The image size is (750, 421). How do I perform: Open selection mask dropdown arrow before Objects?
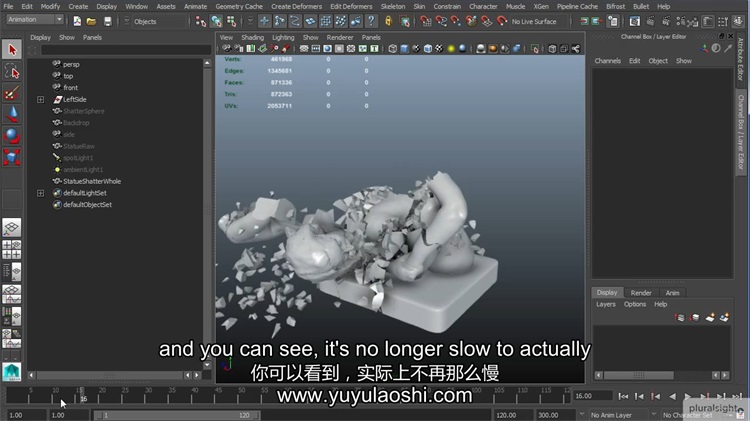click(127, 21)
